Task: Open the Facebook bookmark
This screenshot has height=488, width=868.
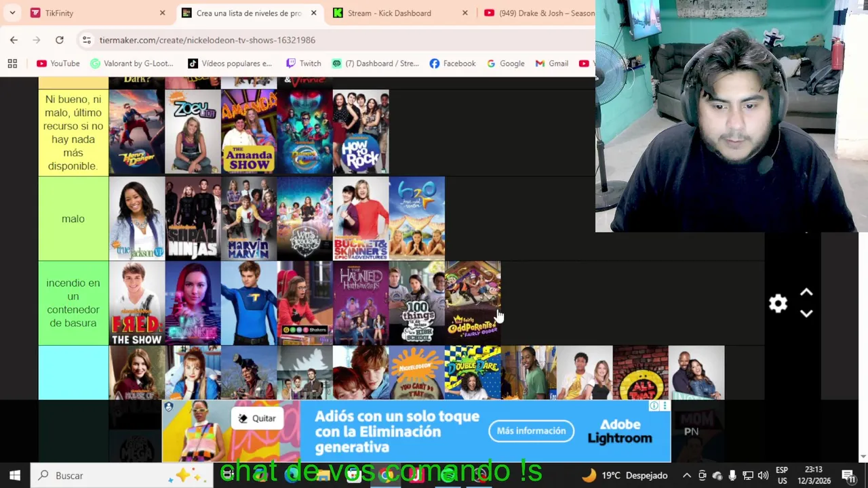Action: point(452,63)
